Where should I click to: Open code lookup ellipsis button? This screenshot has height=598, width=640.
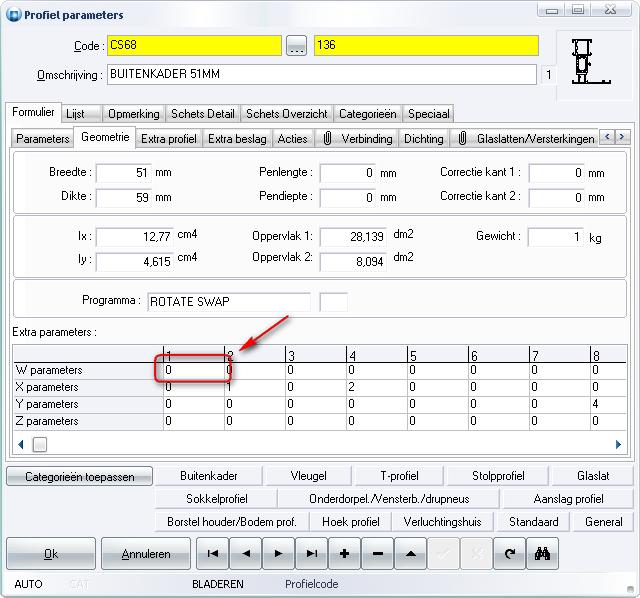(296, 45)
